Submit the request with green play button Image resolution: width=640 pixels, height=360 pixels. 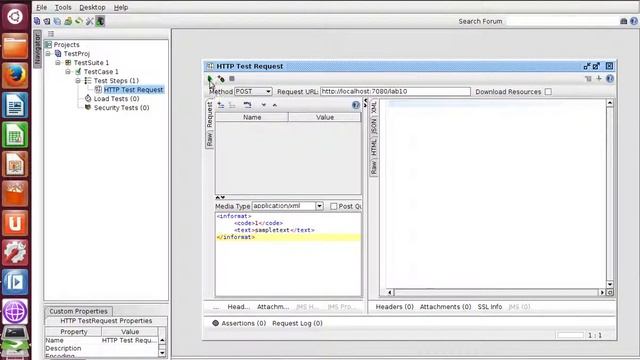point(210,79)
